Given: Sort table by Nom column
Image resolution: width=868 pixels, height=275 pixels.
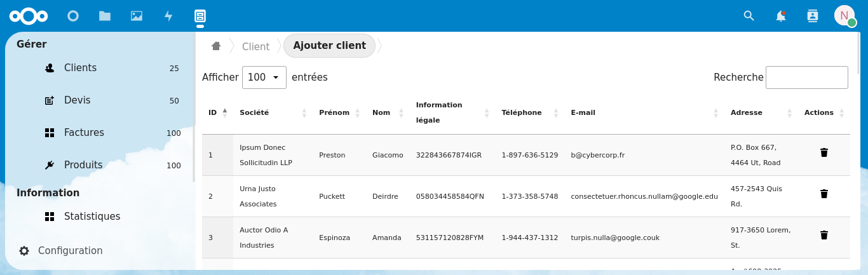Looking at the screenshot, I should click(388, 112).
